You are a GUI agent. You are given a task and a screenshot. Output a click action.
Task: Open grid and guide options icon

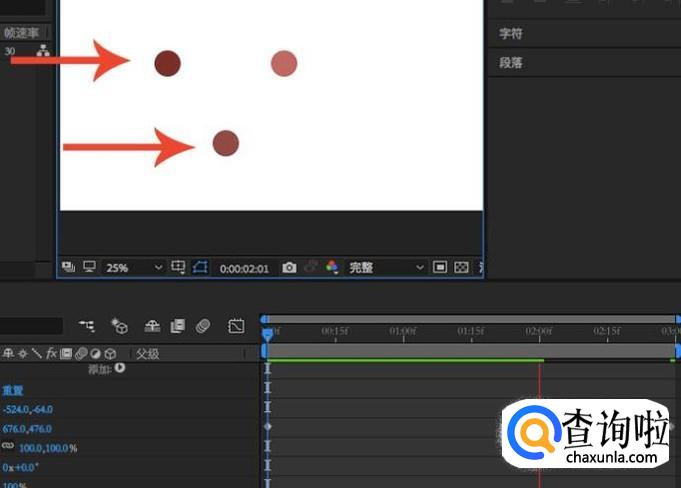pos(178,267)
